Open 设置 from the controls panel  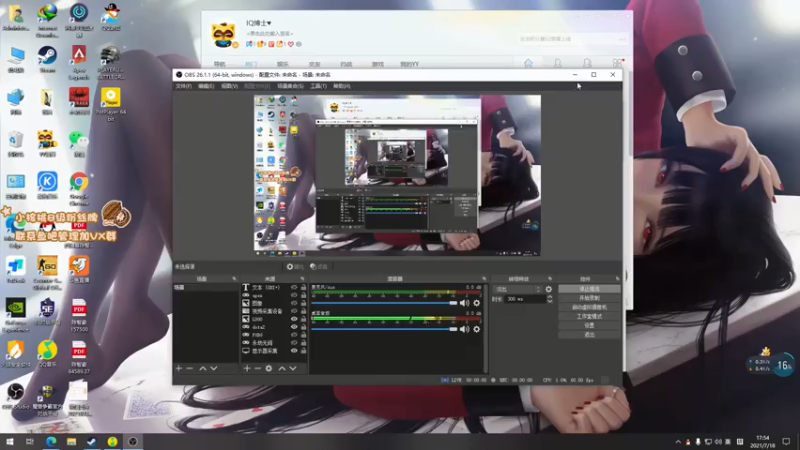(589, 326)
